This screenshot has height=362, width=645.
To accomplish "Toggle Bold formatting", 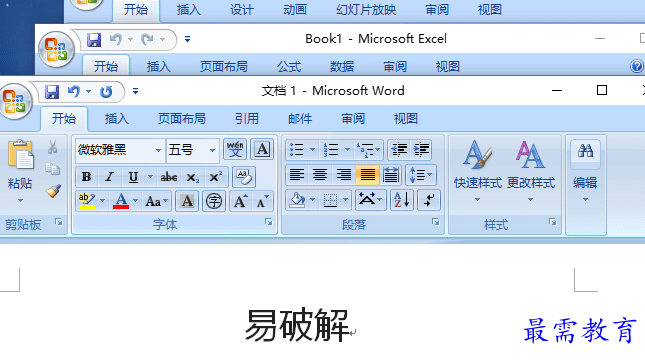I will tap(86, 177).
